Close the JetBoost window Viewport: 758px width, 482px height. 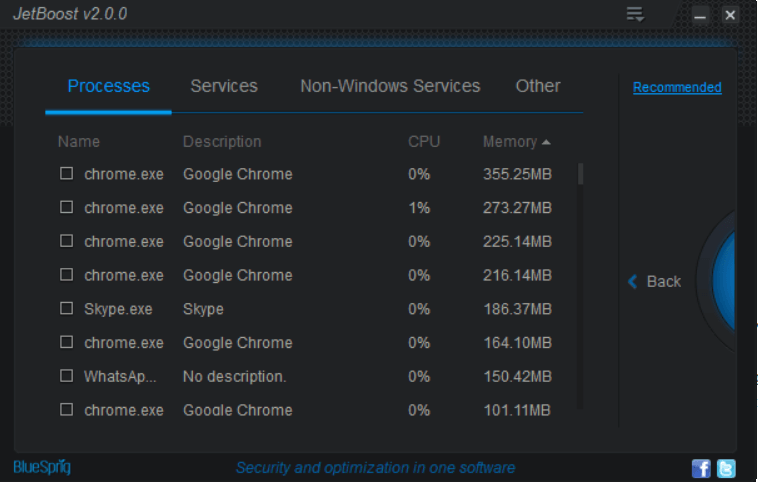click(730, 15)
